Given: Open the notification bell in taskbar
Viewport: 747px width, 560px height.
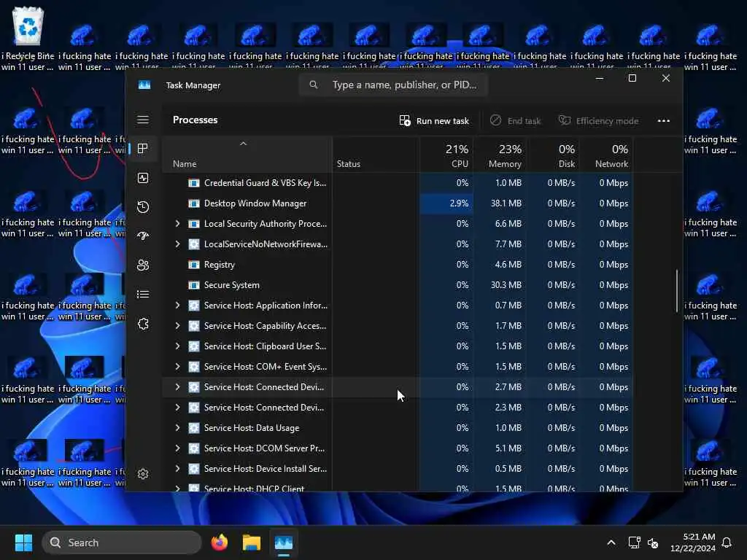Looking at the screenshot, I should click(x=727, y=542).
